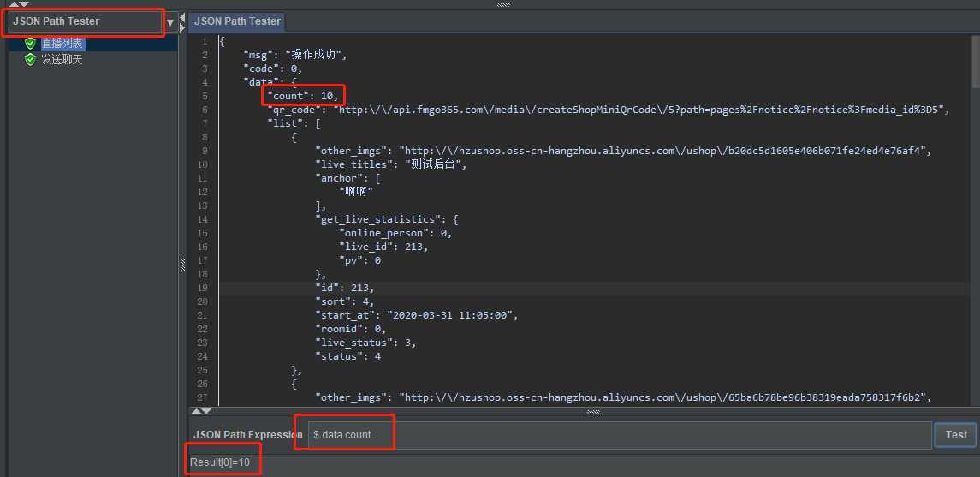Click the "other_imgs" line ending in 7f6b2
This screenshot has height=477, width=980.
click(x=623, y=397)
